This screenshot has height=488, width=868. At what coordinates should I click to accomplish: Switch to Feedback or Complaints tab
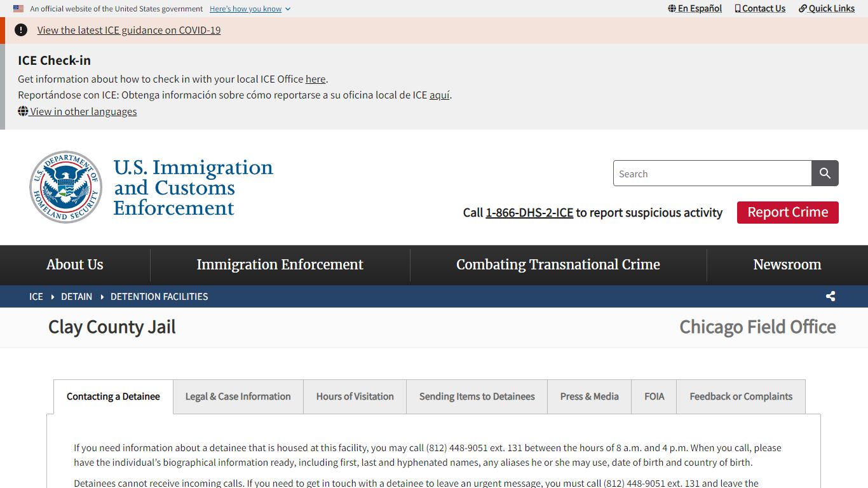coord(741,396)
